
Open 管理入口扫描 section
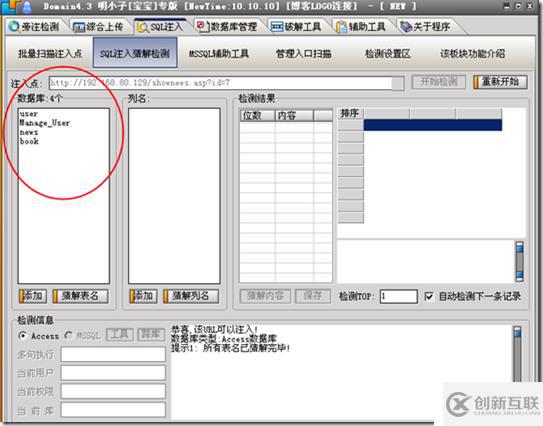coord(304,54)
